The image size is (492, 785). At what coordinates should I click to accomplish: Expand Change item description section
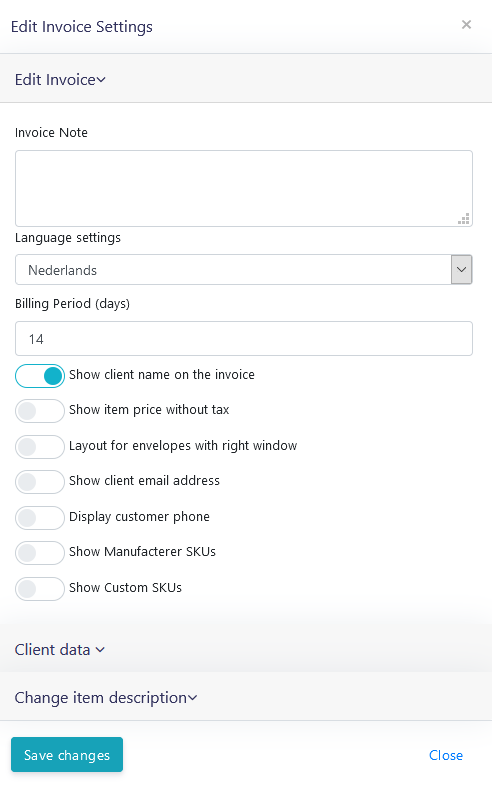246,697
